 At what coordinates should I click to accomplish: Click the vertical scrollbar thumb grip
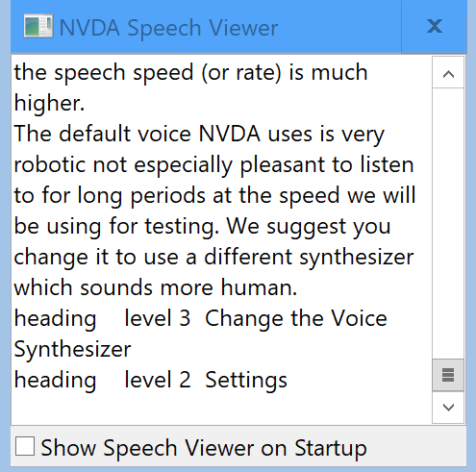tap(448, 375)
